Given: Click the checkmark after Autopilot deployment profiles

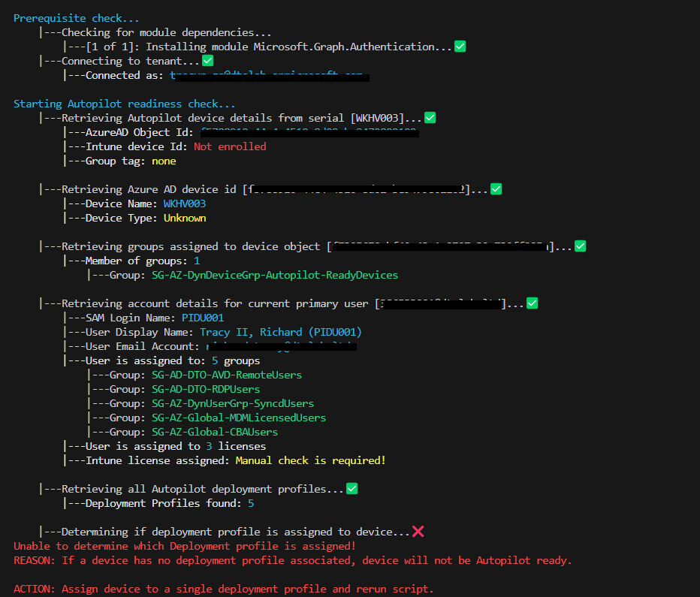Looking at the screenshot, I should [352, 489].
